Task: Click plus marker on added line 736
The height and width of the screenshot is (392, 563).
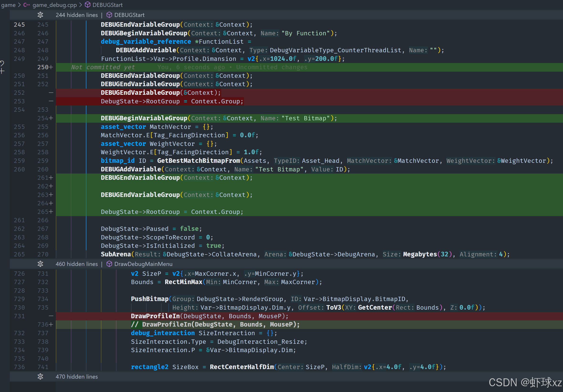Action: click(x=51, y=324)
